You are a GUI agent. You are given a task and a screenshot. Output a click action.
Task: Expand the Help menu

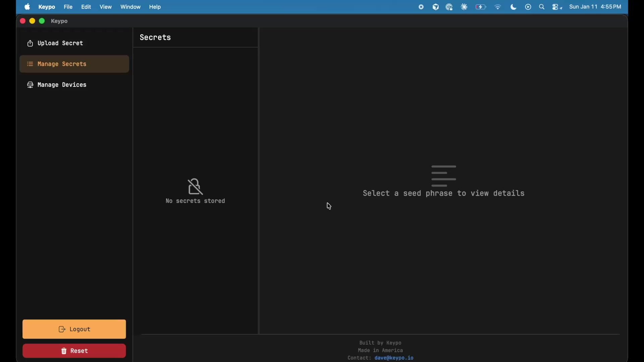(156, 7)
